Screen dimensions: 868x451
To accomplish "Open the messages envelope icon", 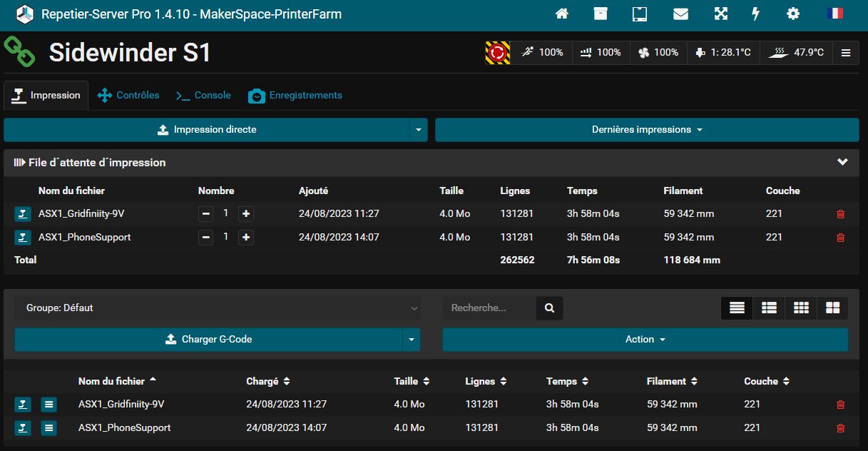I will 680,14.
